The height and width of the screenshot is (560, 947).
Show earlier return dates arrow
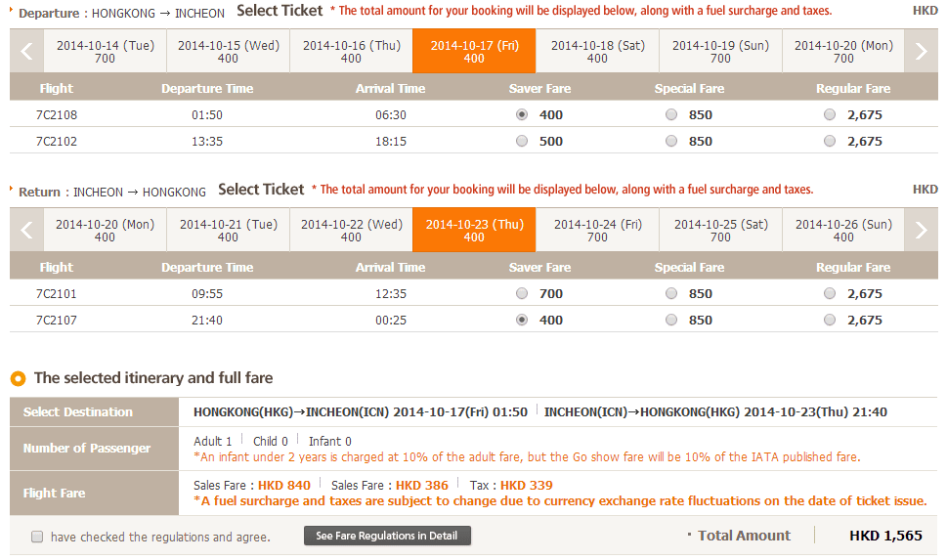tap(26, 231)
